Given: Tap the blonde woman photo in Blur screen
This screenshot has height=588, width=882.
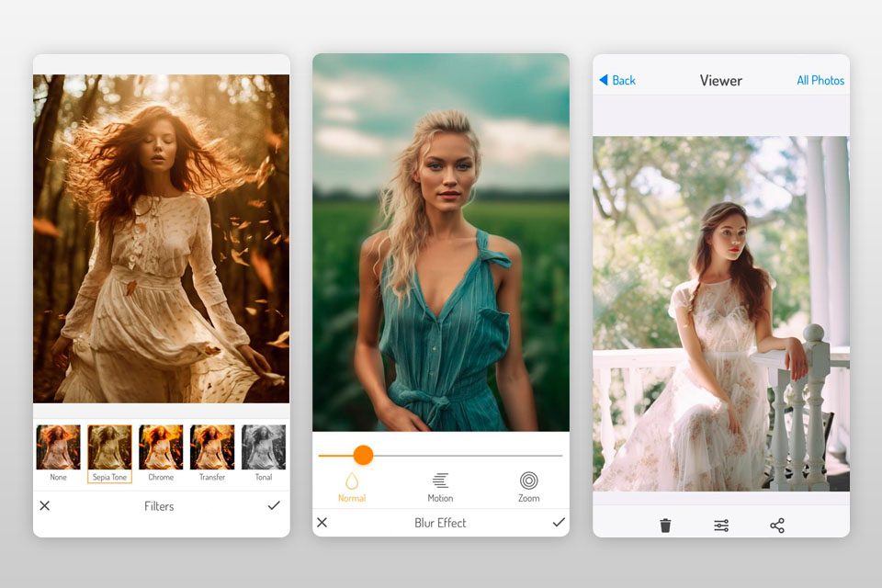Looking at the screenshot, I should (x=441, y=243).
